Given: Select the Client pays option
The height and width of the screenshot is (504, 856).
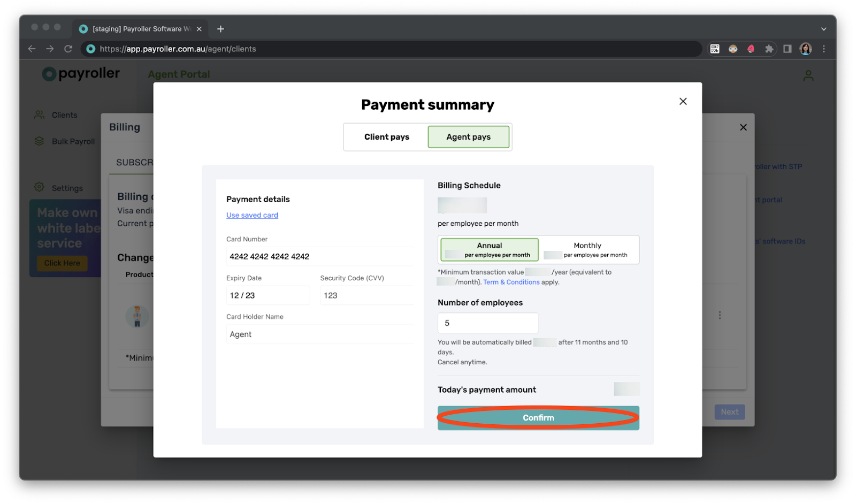Looking at the screenshot, I should pyautogui.click(x=386, y=137).
